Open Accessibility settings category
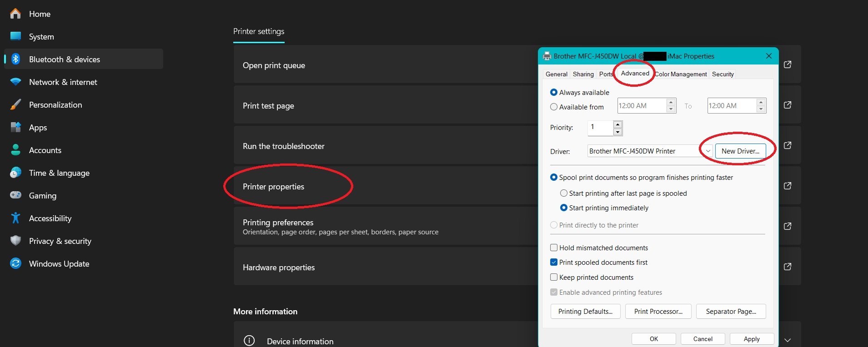The height and width of the screenshot is (347, 868). click(x=84, y=218)
